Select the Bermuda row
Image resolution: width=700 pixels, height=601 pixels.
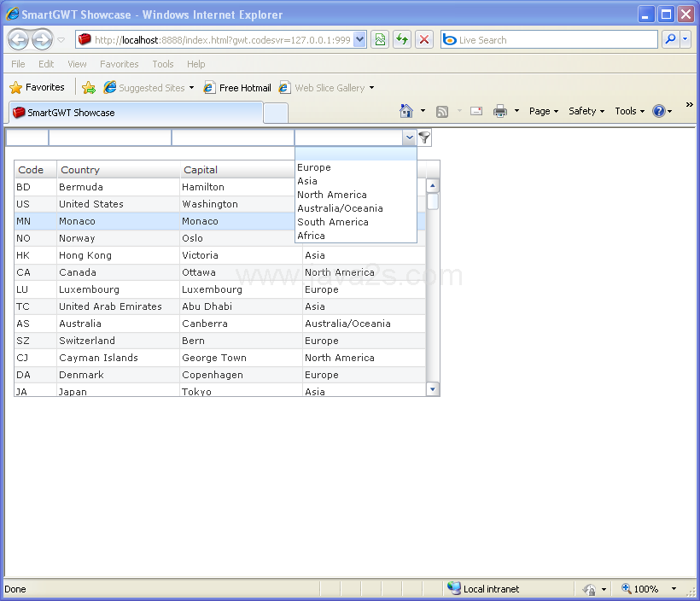click(x=220, y=187)
